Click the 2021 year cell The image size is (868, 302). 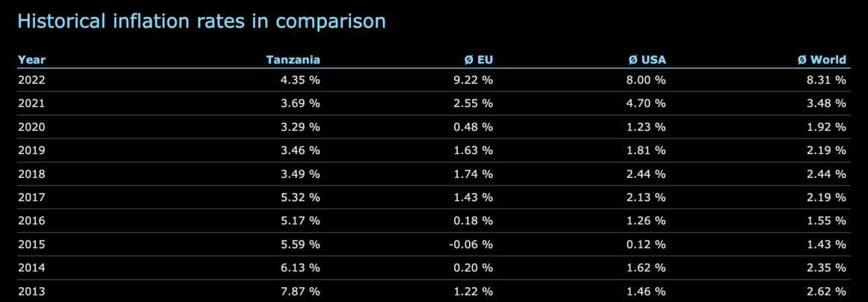[x=31, y=103]
